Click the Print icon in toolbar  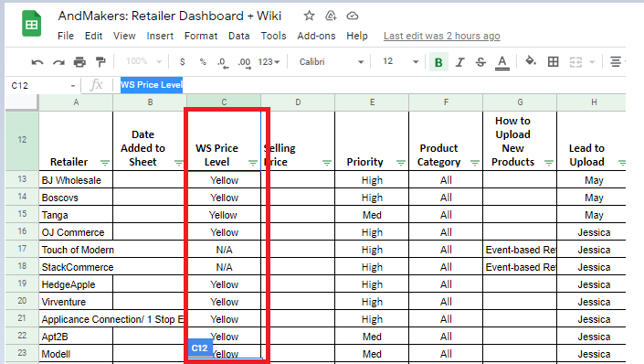coord(79,62)
